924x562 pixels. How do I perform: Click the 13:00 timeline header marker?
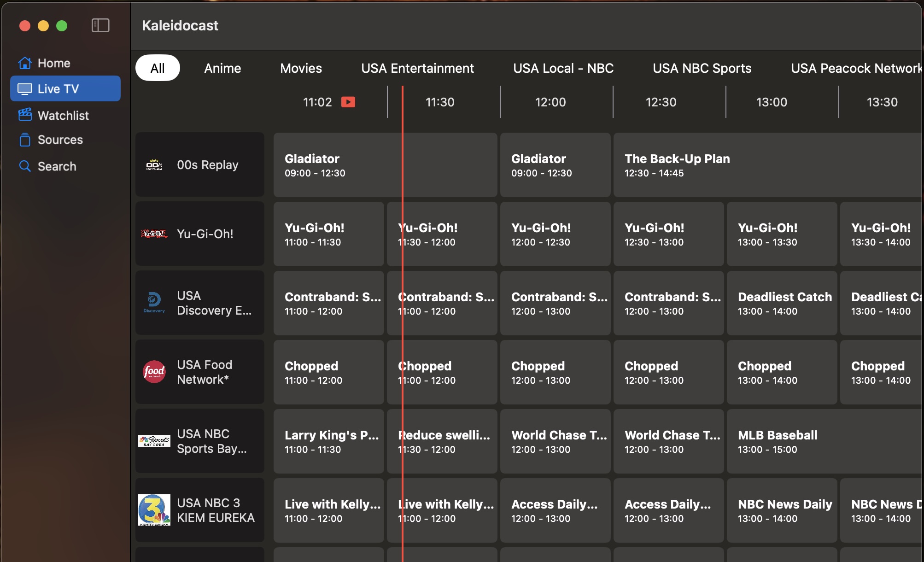click(772, 102)
